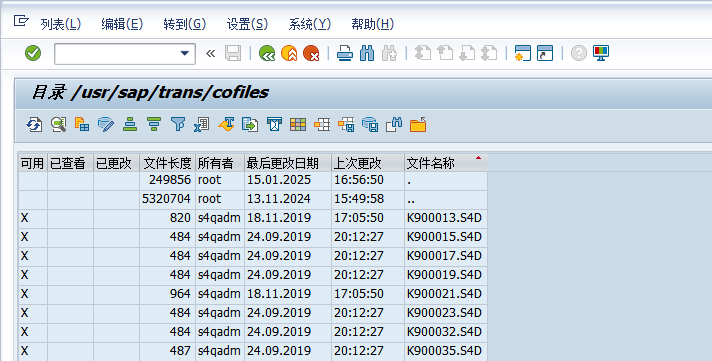The image size is (712, 361).
Task: Click the Generate Shortcut icon
Action: [545, 54]
